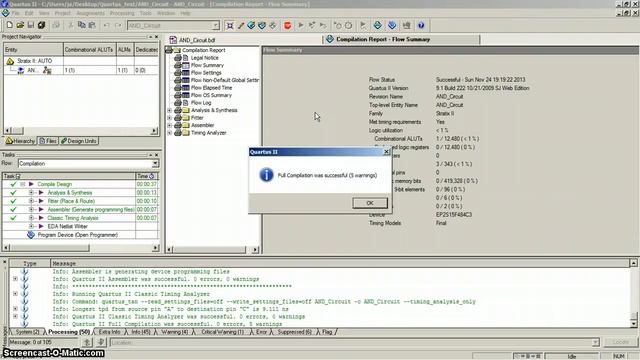The image size is (640, 360).
Task: Click the Combinational ALUTs column header
Action: point(90,50)
